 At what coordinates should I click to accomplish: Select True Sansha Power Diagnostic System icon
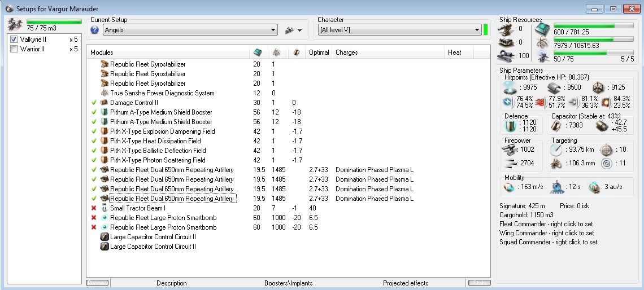105,93
